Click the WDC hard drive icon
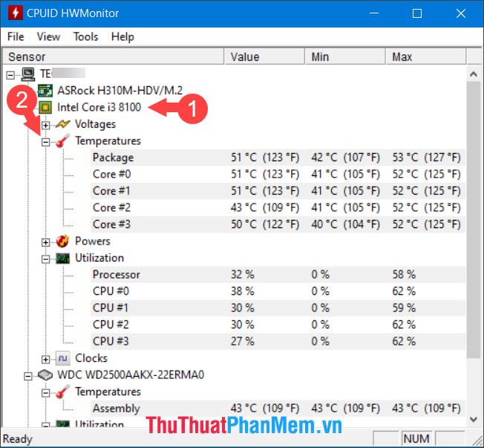Image resolution: width=484 pixels, height=448 pixels. (x=45, y=374)
